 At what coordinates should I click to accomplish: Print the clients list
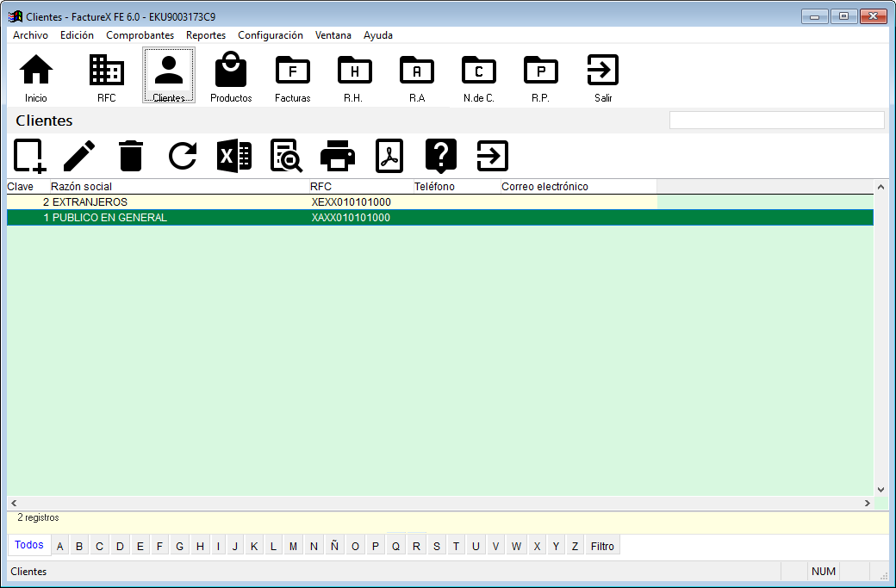click(338, 155)
